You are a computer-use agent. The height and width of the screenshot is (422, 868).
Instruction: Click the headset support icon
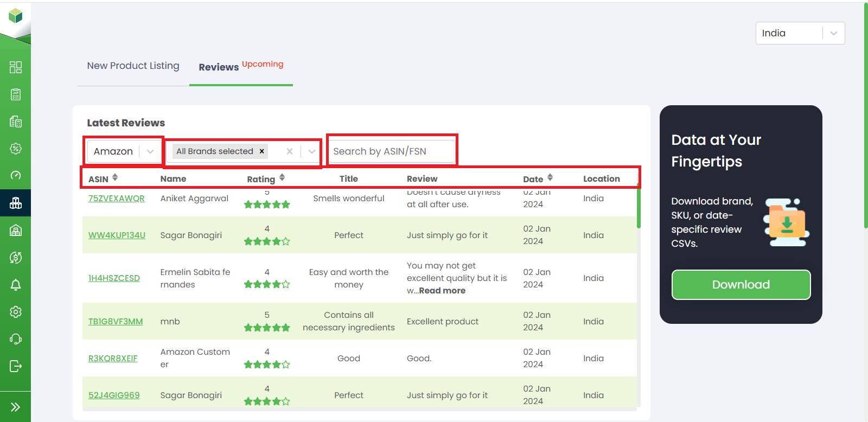click(16, 339)
